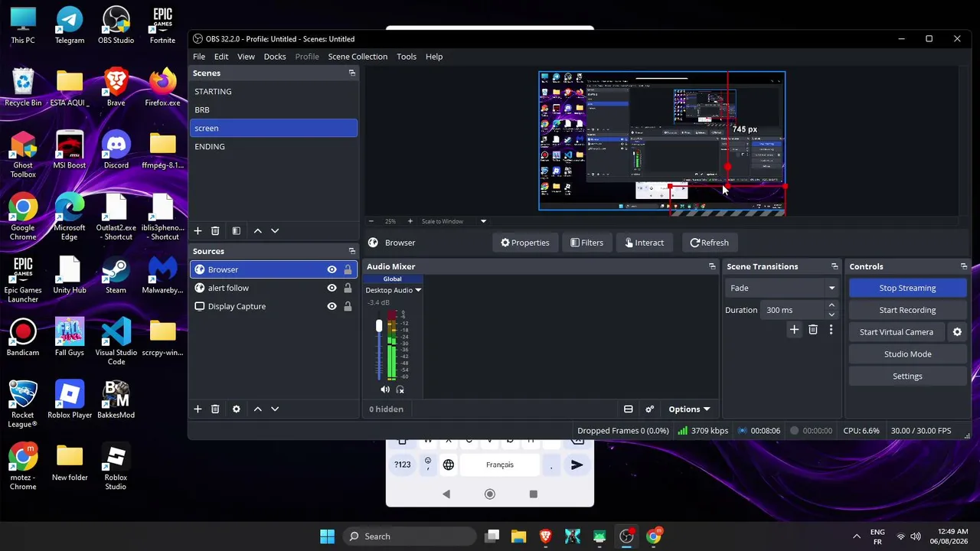Remove the scene transition with the trash icon
This screenshot has height=551, width=980.
coord(813,330)
